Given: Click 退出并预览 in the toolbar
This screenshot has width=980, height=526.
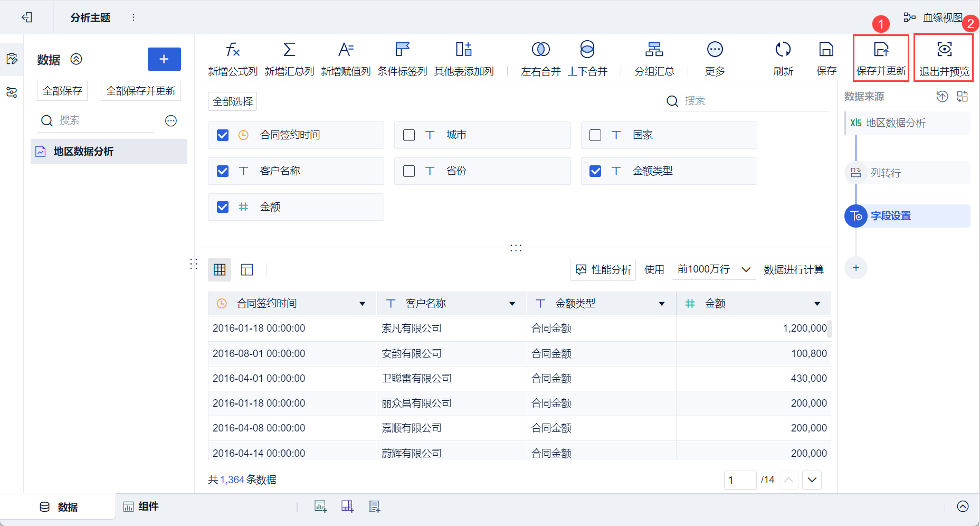Looking at the screenshot, I should tap(944, 59).
